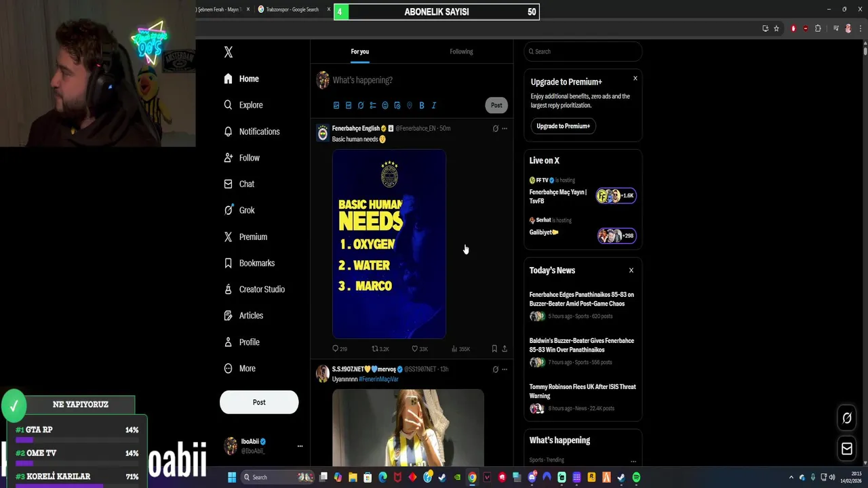Click Grok icon on Fenerbahçe English post
This screenshot has width=868, height=488.
coord(495,129)
